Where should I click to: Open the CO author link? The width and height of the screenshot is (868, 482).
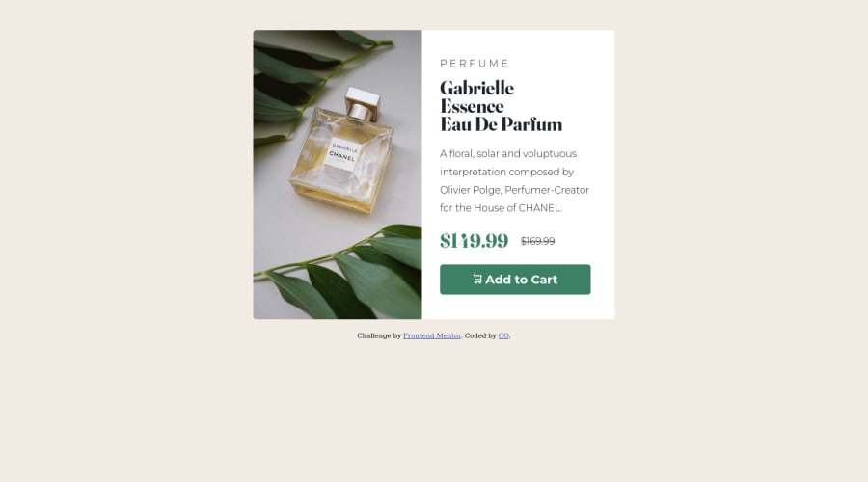(x=503, y=335)
